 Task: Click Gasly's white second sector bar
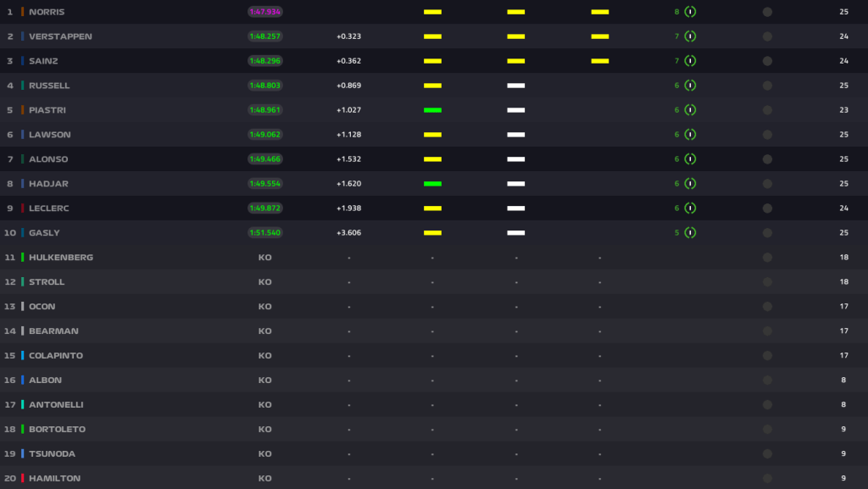coord(516,232)
